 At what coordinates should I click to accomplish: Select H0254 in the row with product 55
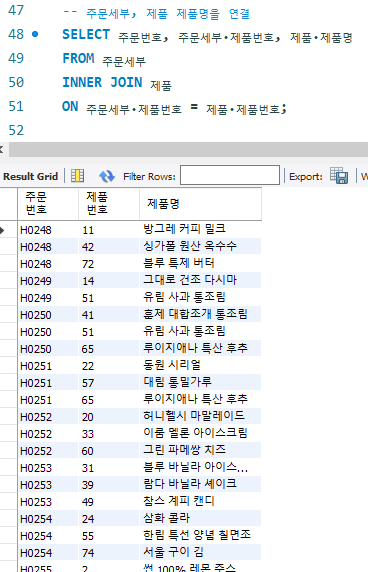point(48,536)
